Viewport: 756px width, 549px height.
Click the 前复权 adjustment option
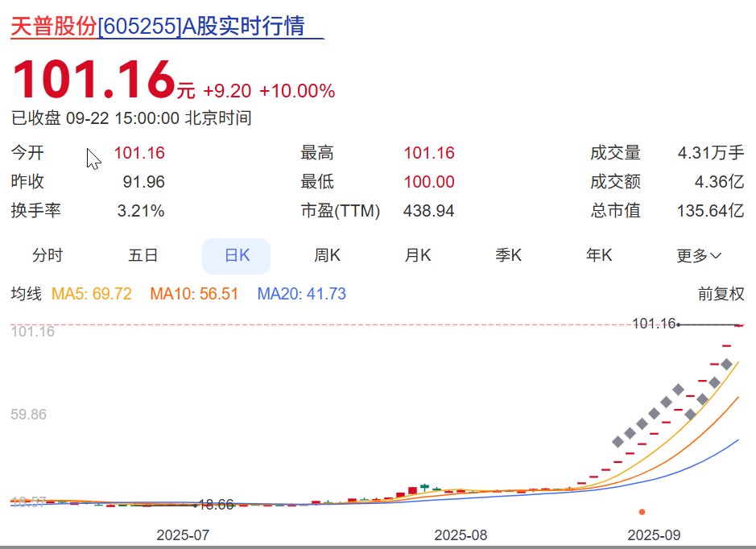tap(721, 294)
